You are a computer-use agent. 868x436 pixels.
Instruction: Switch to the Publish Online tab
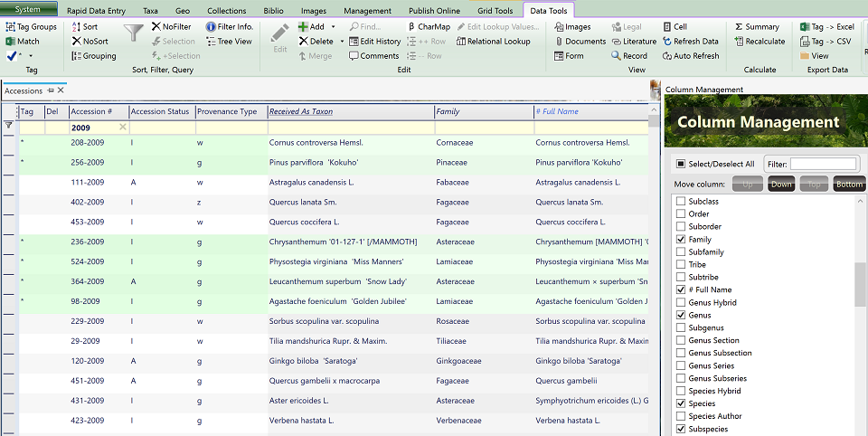[x=435, y=11]
